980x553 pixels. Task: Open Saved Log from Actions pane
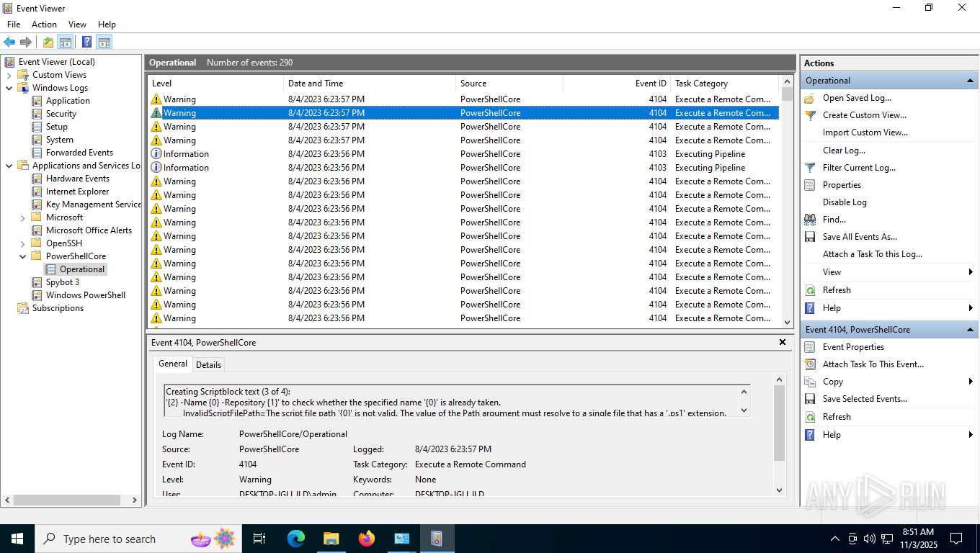857,98
